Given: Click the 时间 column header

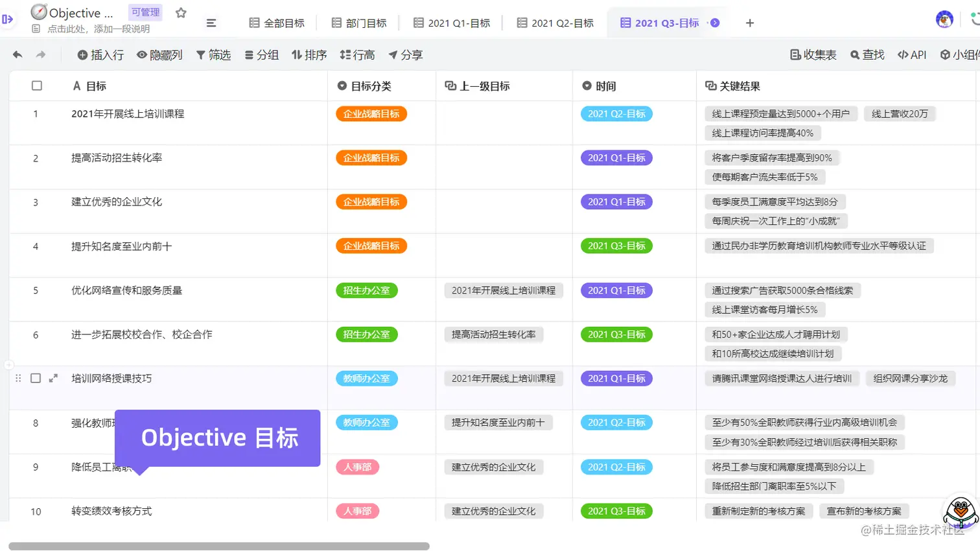Looking at the screenshot, I should click(635, 86).
